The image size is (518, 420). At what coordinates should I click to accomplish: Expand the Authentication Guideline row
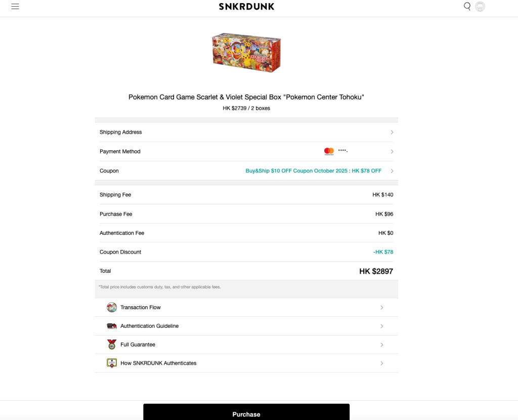[382, 326]
